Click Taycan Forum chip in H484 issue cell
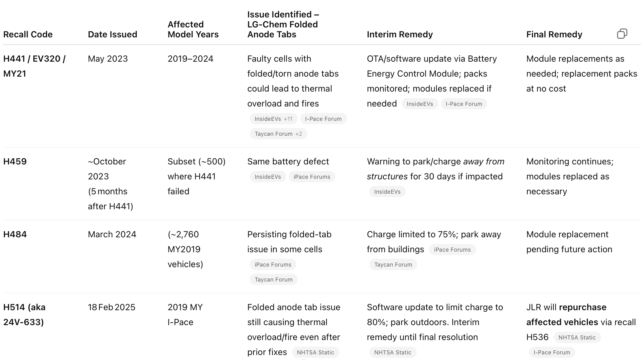 click(273, 280)
